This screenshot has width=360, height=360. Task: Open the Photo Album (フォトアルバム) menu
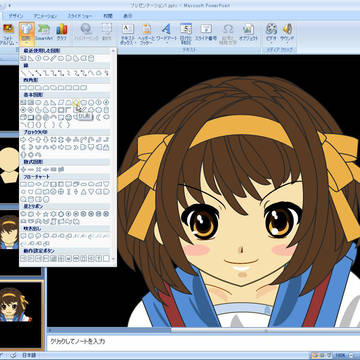[8, 34]
